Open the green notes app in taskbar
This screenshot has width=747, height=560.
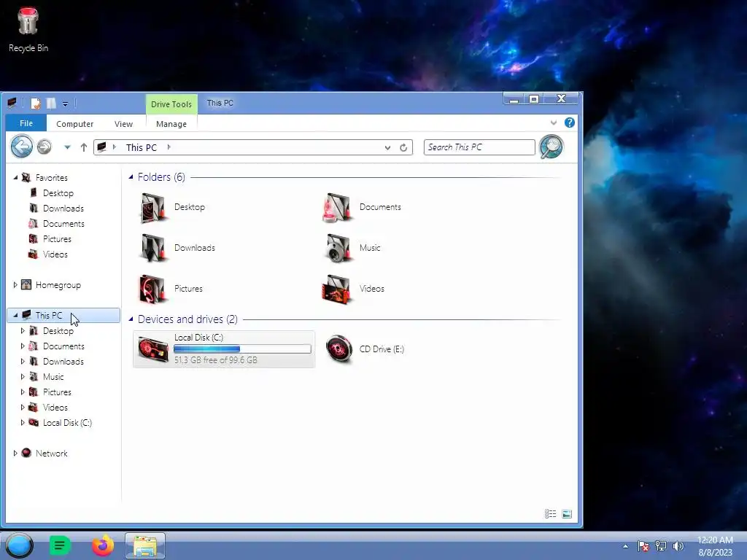pyautogui.click(x=60, y=545)
